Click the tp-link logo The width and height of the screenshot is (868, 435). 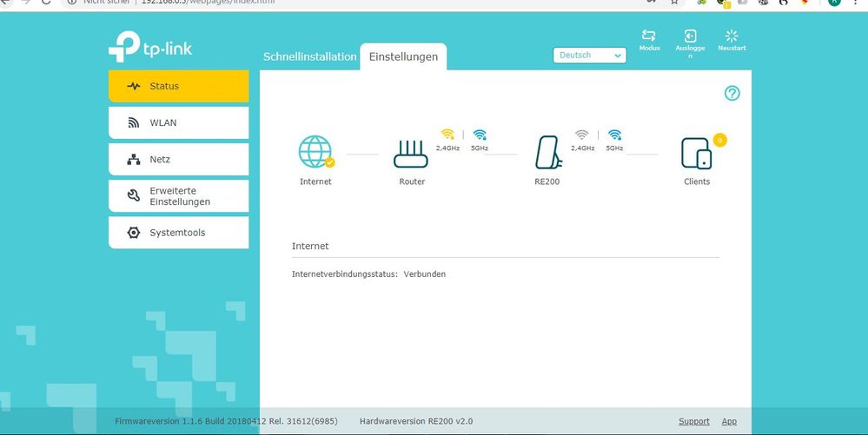click(150, 47)
